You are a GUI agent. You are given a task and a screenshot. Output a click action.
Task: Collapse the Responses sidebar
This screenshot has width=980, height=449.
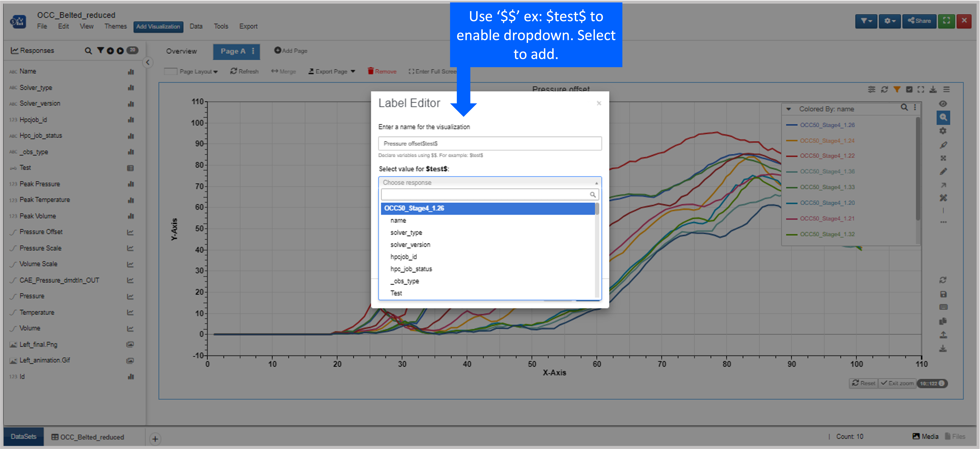(148, 62)
